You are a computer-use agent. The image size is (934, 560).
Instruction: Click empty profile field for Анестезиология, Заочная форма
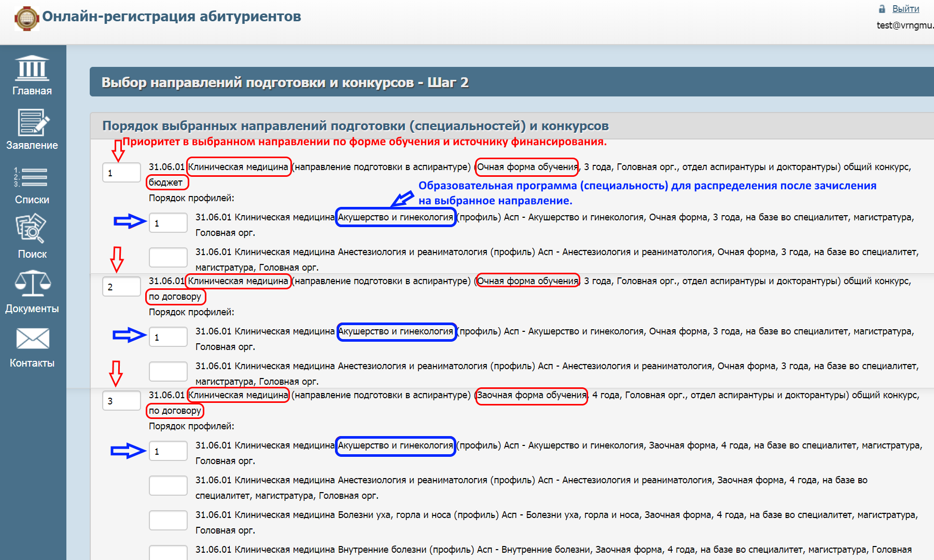[x=169, y=486]
